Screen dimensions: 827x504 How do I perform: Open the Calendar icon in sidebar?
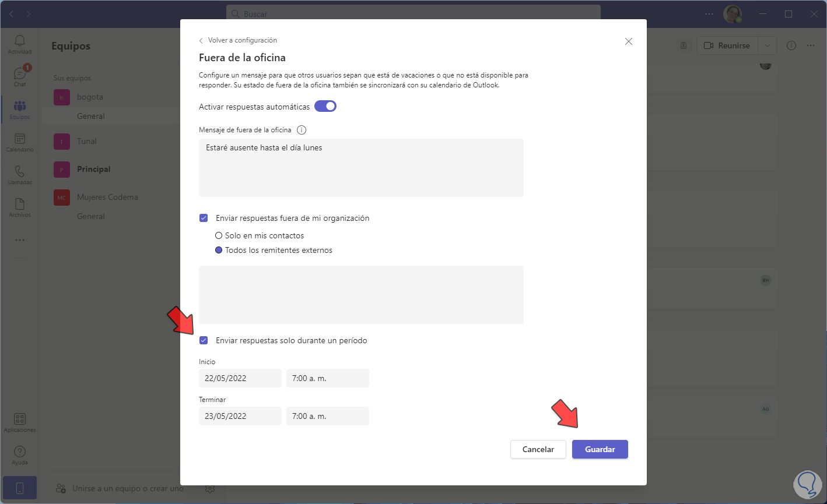coord(20,142)
